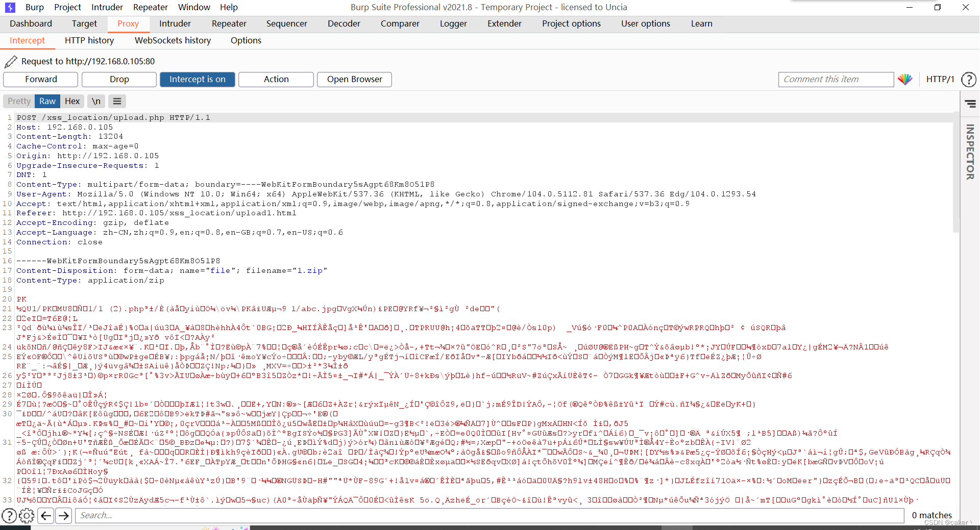Switch to the Sequencer tab

[287, 23]
